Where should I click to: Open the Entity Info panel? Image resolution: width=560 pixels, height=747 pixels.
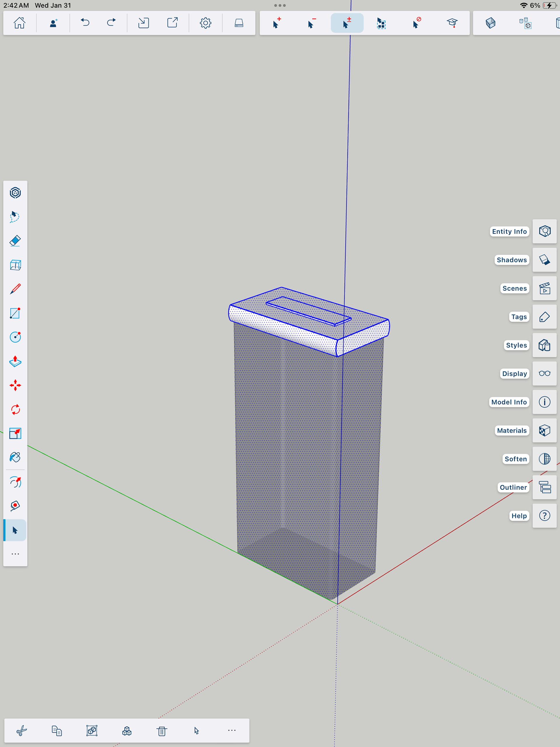coord(545,231)
